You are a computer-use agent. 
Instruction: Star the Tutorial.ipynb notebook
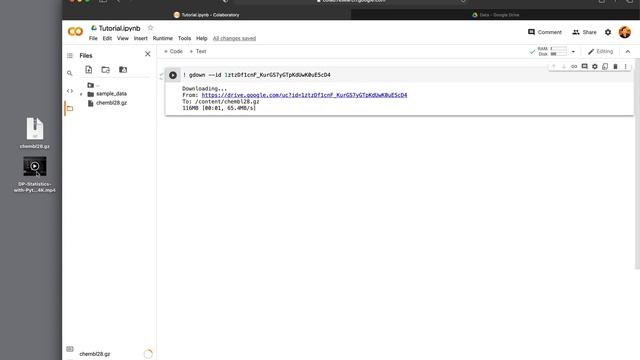tap(150, 28)
